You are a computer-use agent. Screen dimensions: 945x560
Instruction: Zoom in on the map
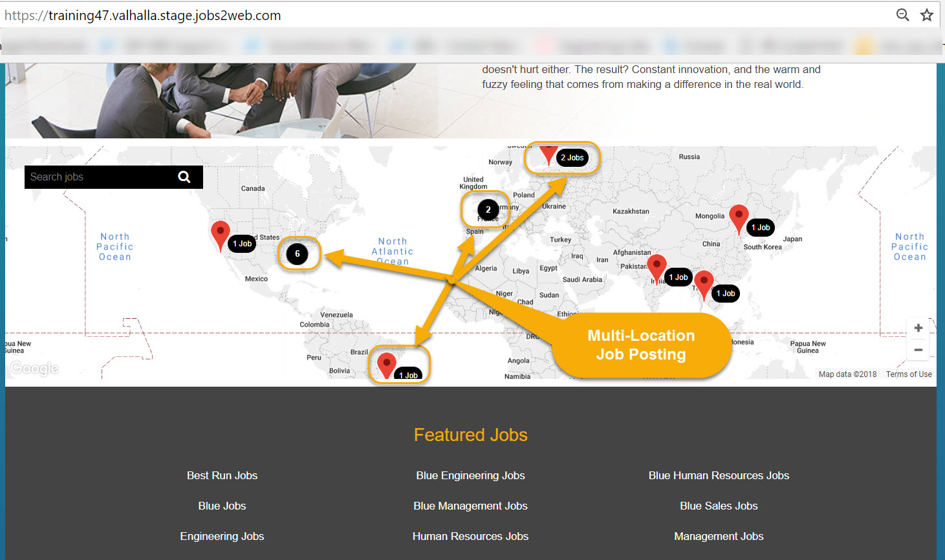pos(918,328)
